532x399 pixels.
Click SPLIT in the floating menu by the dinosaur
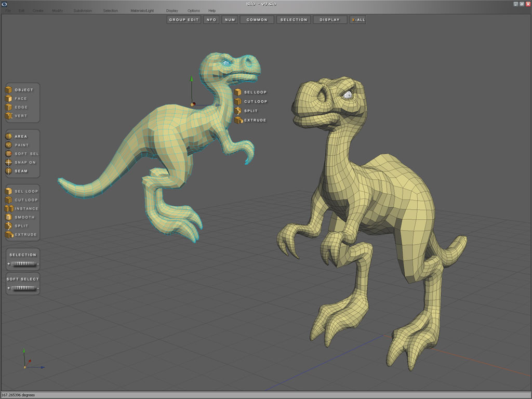[x=246, y=111]
